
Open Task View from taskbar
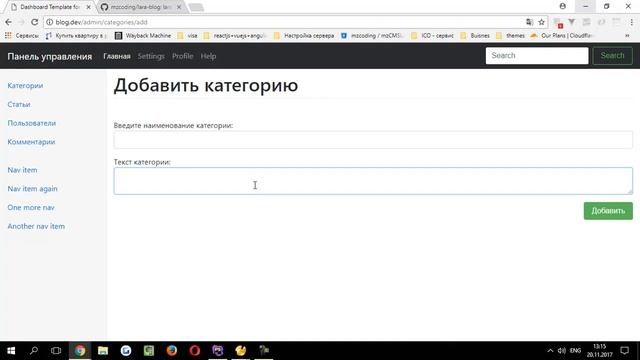click(x=56, y=351)
